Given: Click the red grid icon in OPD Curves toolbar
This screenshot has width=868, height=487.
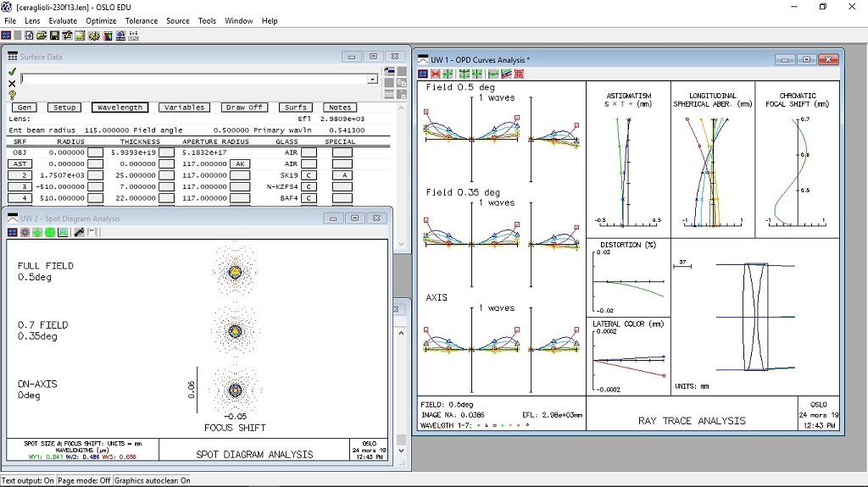Looking at the screenshot, I should click(x=520, y=74).
